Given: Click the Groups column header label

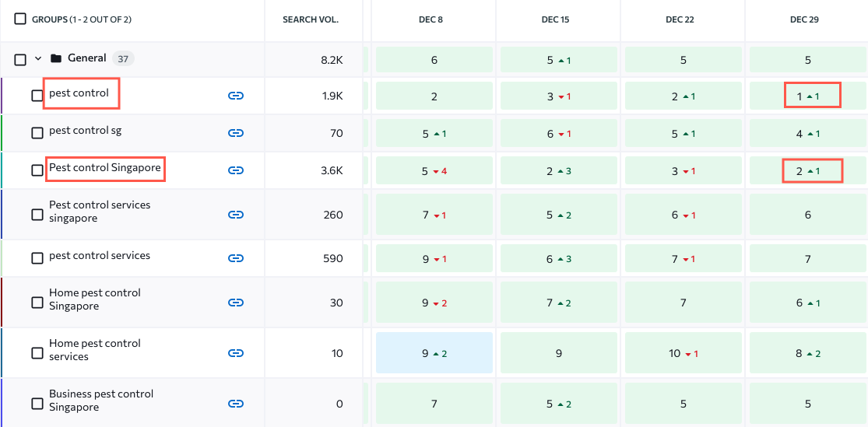Looking at the screenshot, I should pyautogui.click(x=82, y=19).
